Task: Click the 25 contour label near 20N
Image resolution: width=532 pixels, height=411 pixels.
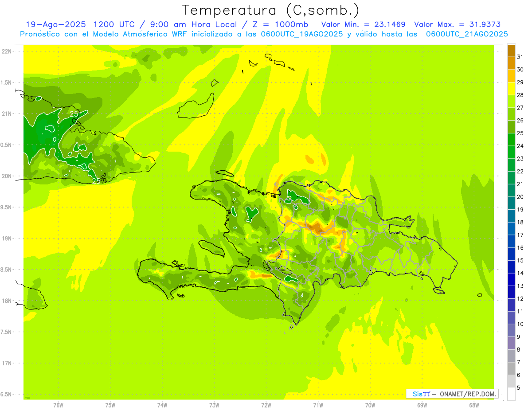Action: tap(96, 180)
